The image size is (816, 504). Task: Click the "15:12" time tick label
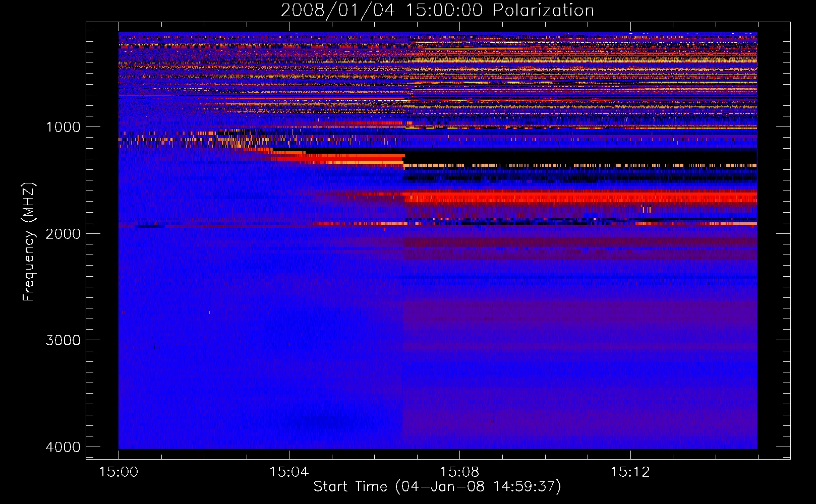(x=630, y=472)
